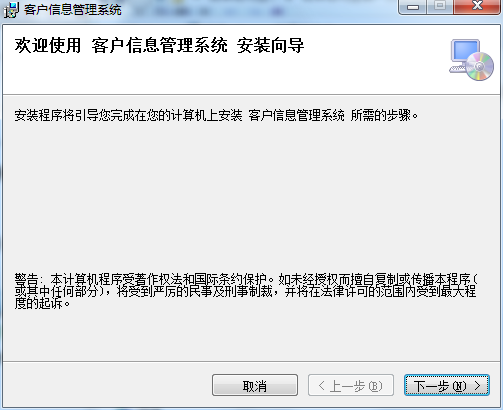The image size is (503, 410).
Task: Click the disabled 上一步(B) button
Action: [x=351, y=385]
